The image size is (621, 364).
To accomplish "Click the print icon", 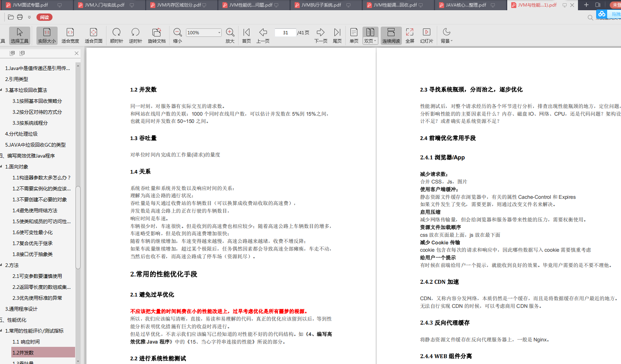I will point(20,17).
